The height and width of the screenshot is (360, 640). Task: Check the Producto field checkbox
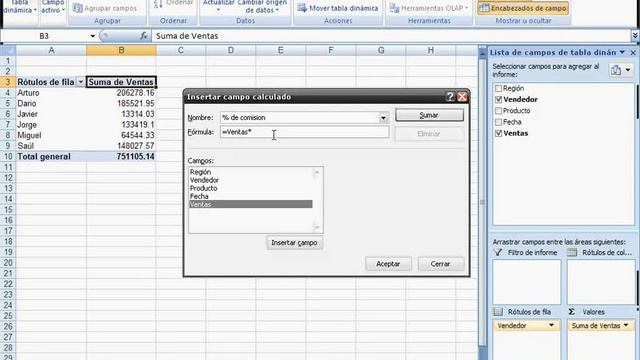coord(498,111)
